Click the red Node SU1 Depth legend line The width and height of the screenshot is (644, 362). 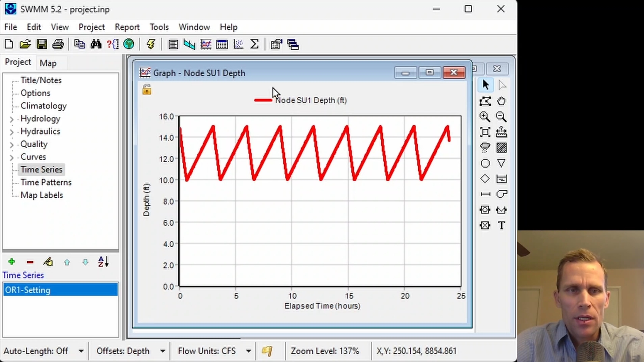[x=263, y=100]
